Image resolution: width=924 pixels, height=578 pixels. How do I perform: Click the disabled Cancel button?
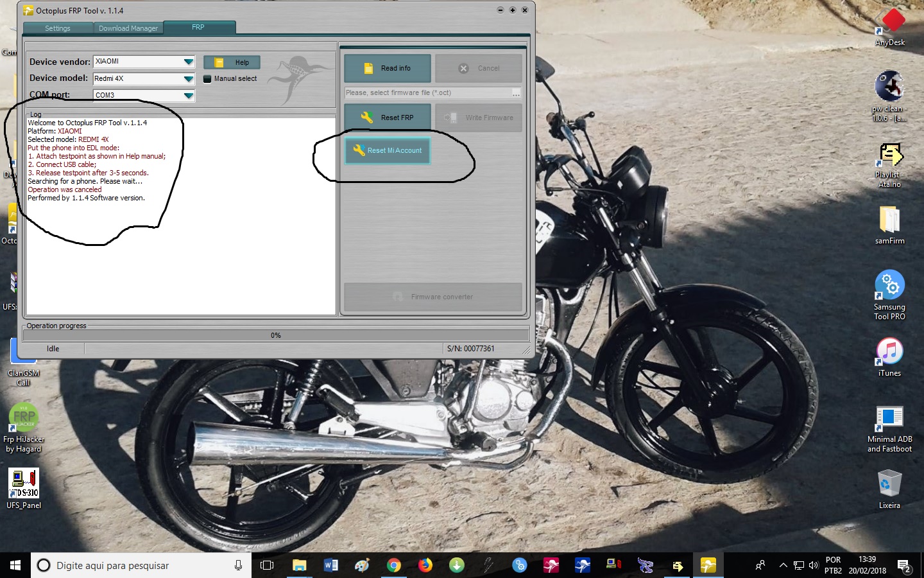click(x=479, y=68)
